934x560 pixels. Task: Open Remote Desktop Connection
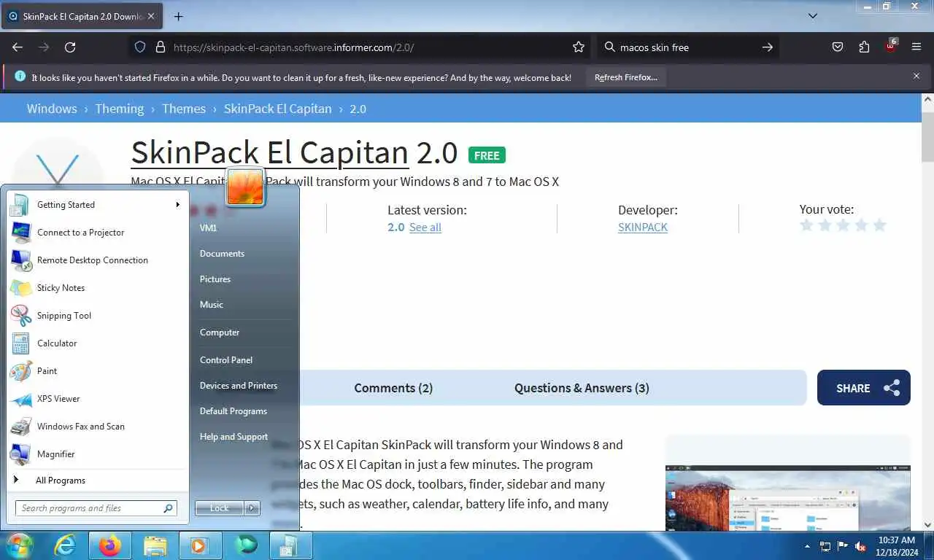(x=96, y=260)
